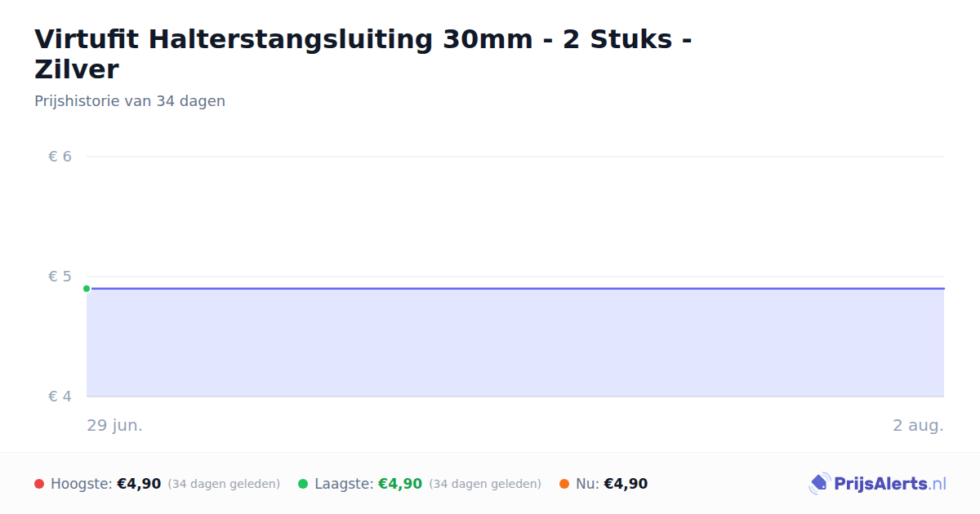980x514 pixels.
Task: Click the Hoogste €4,90 price value
Action: point(139,484)
